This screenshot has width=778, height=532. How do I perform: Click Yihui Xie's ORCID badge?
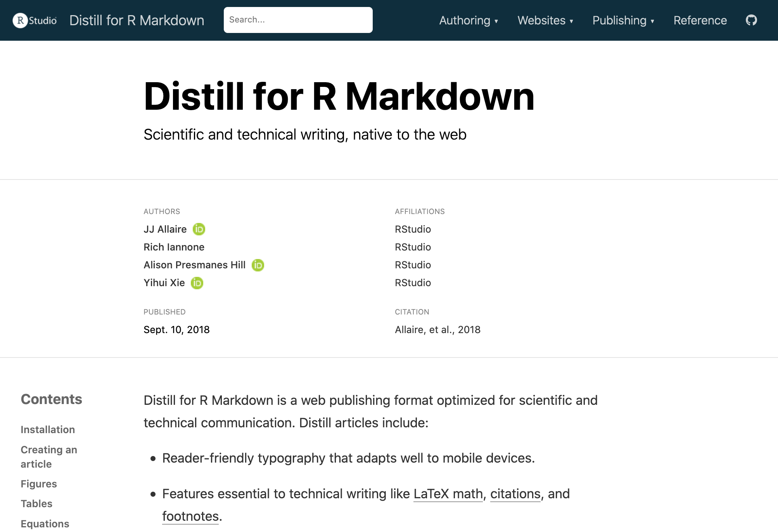197,283
